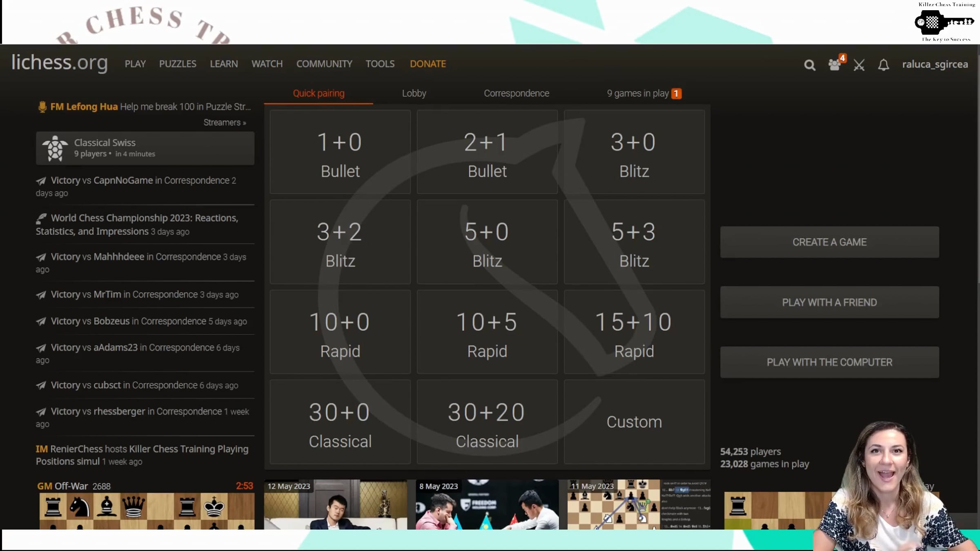Switch to the Correspondence tab
Screen dimensions: 980x551
coord(517,93)
